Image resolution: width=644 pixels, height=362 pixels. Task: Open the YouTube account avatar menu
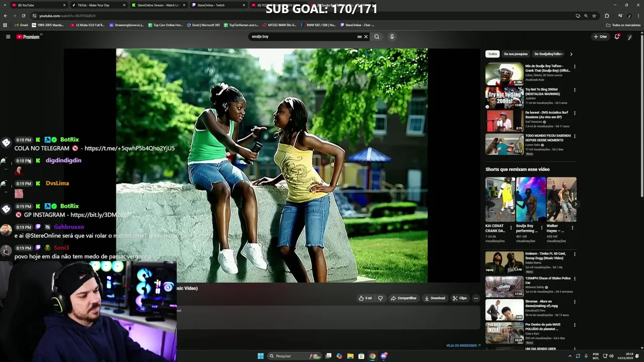coord(629,37)
